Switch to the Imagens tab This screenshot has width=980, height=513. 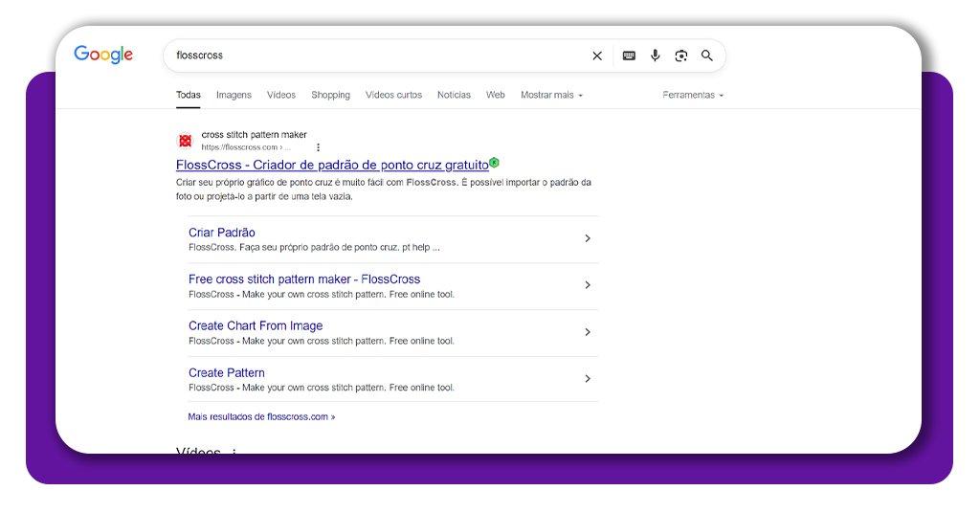[x=234, y=95]
